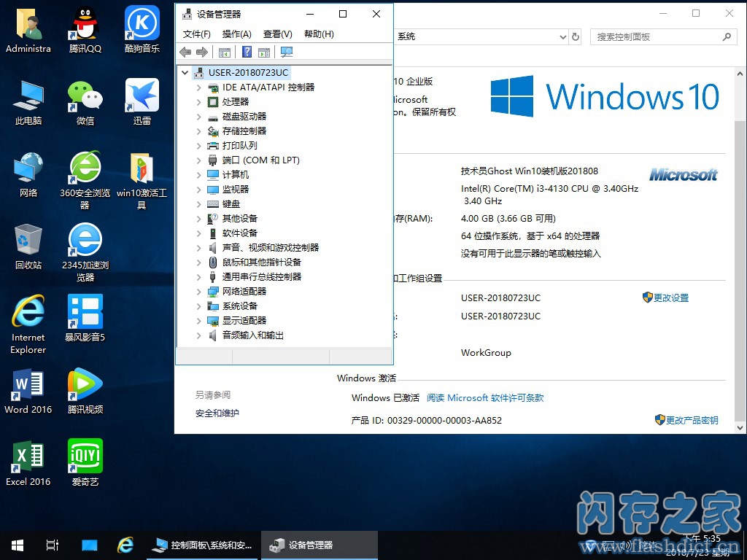Click refresh button beside the address bar

pos(576,36)
